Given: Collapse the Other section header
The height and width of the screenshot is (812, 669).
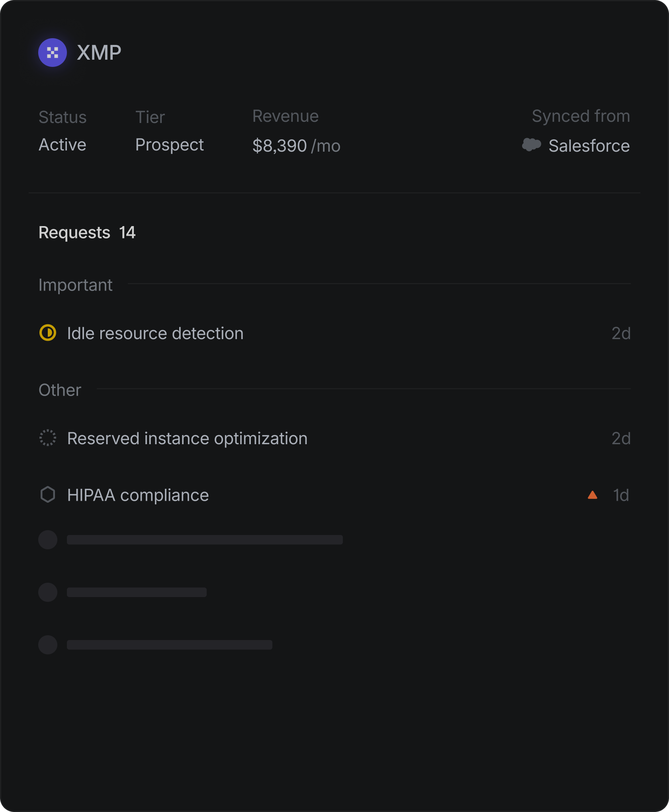Looking at the screenshot, I should [60, 390].
